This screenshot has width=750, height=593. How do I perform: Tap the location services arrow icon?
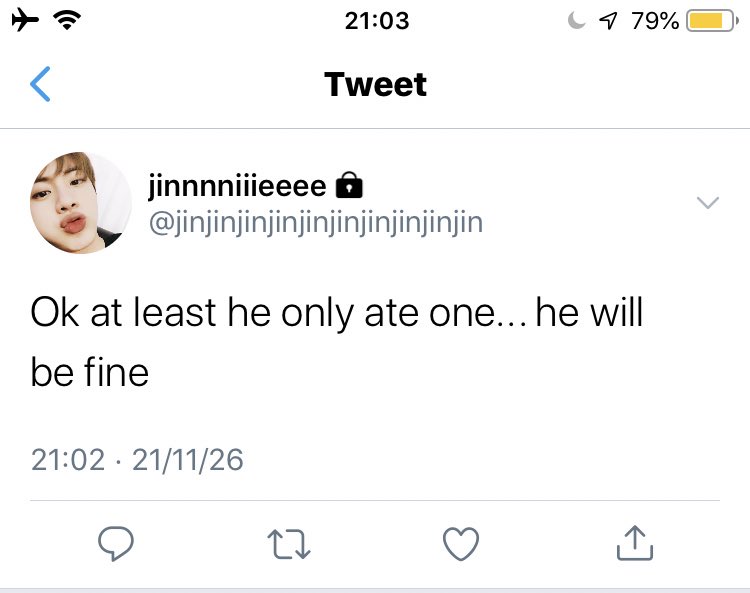point(607,20)
